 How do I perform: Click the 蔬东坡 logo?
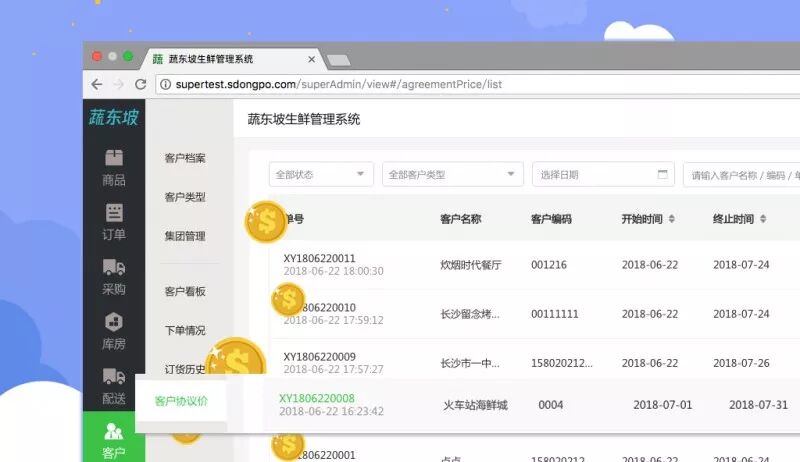(114, 117)
